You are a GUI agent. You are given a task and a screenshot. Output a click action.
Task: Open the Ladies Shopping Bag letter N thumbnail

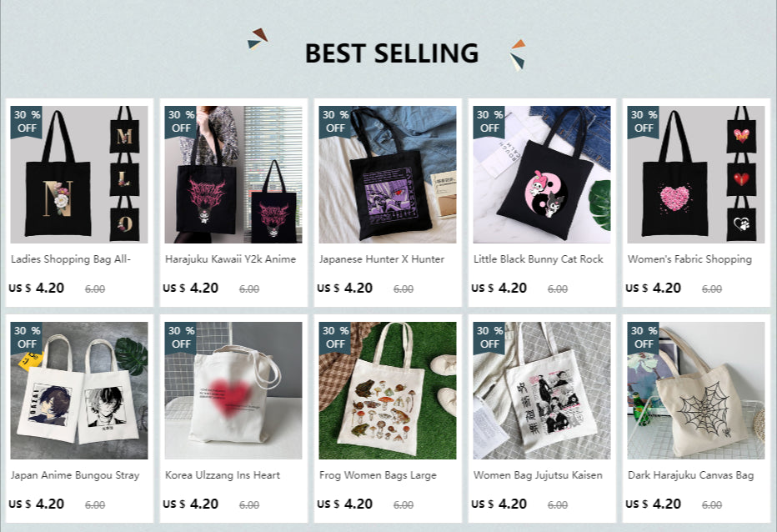[x=79, y=174]
